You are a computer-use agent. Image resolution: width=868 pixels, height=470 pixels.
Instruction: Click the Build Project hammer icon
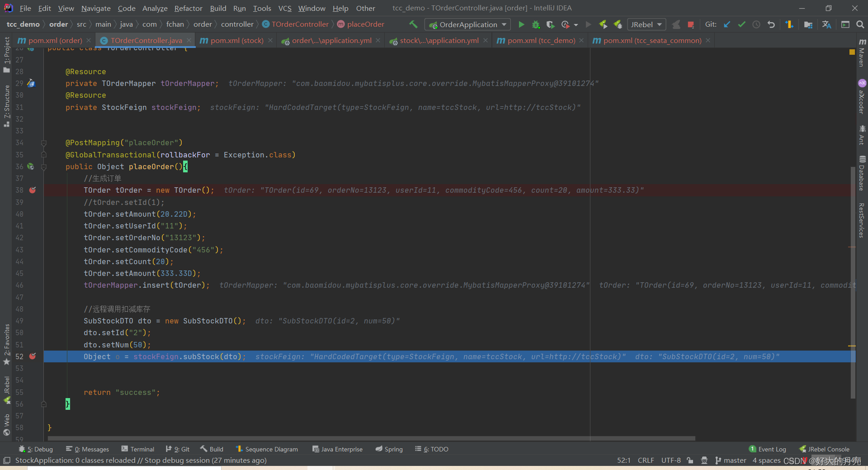[413, 24]
